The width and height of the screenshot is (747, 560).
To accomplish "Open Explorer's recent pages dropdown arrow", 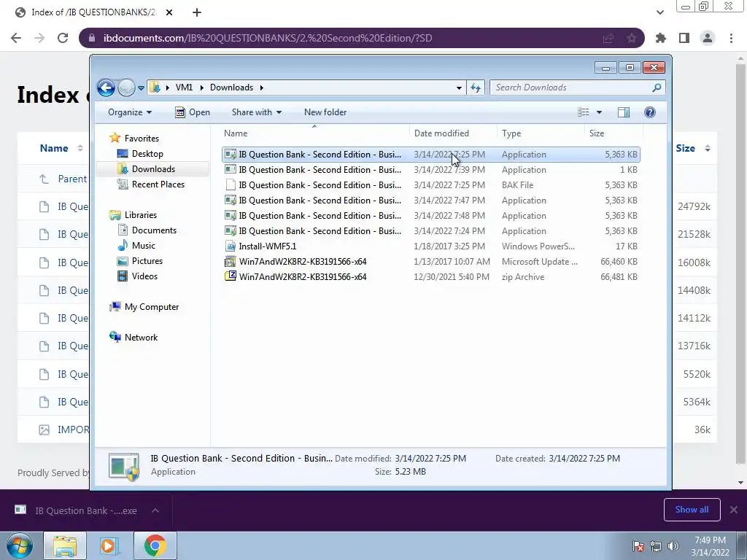I will pyautogui.click(x=141, y=88).
